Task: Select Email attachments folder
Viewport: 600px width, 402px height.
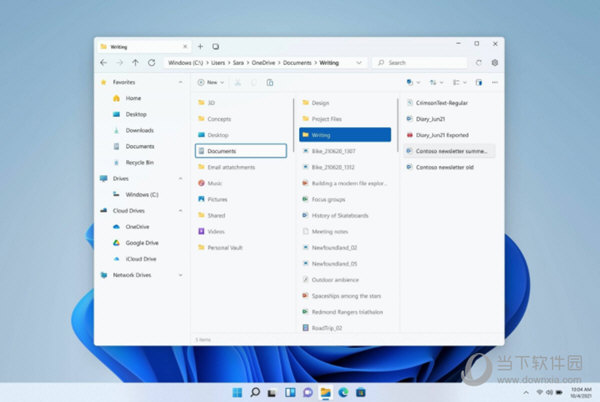Action: [241, 167]
